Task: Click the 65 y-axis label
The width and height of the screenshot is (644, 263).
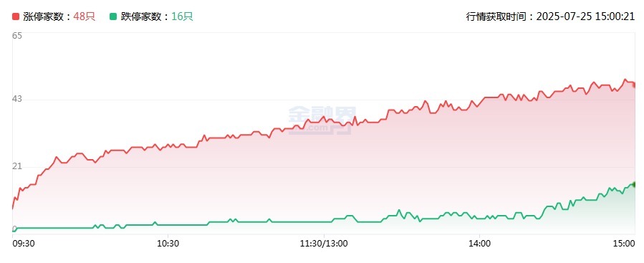Action: pos(17,36)
